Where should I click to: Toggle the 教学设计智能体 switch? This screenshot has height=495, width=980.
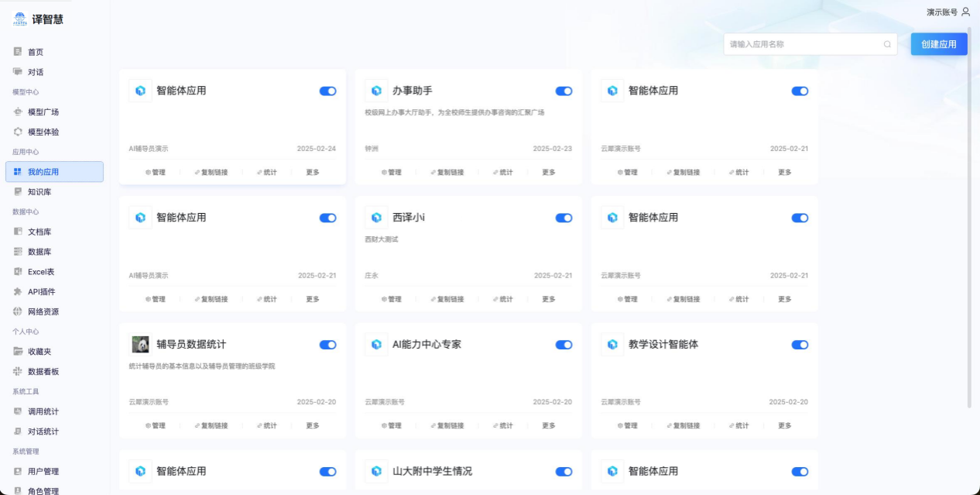(800, 345)
